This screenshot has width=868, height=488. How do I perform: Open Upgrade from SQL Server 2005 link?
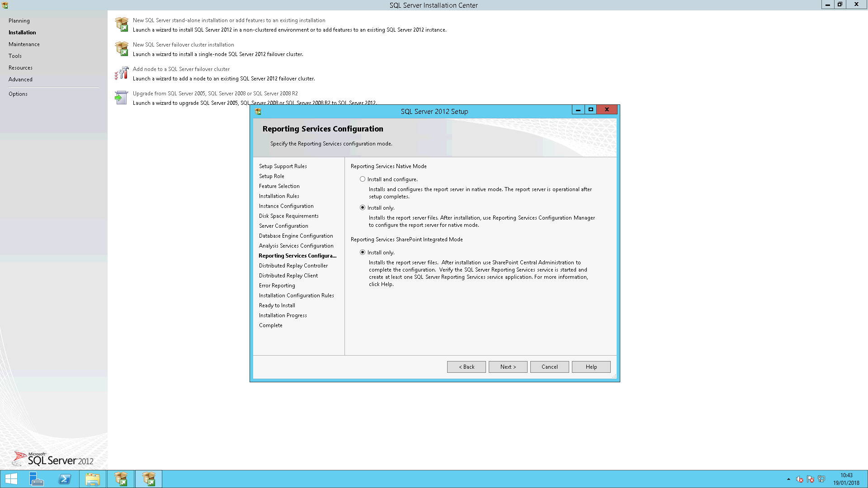click(215, 94)
